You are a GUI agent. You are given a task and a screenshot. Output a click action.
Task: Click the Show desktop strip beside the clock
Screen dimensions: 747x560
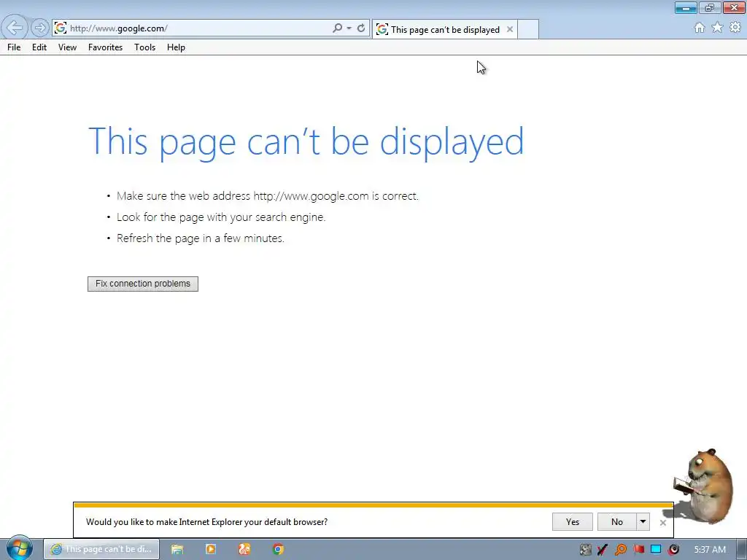742,550
